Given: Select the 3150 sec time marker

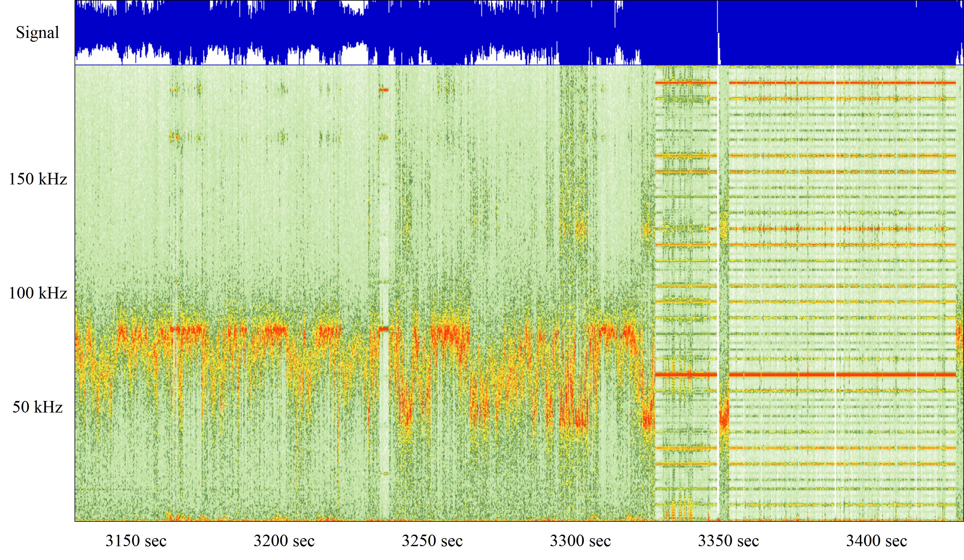Looking at the screenshot, I should (136, 540).
